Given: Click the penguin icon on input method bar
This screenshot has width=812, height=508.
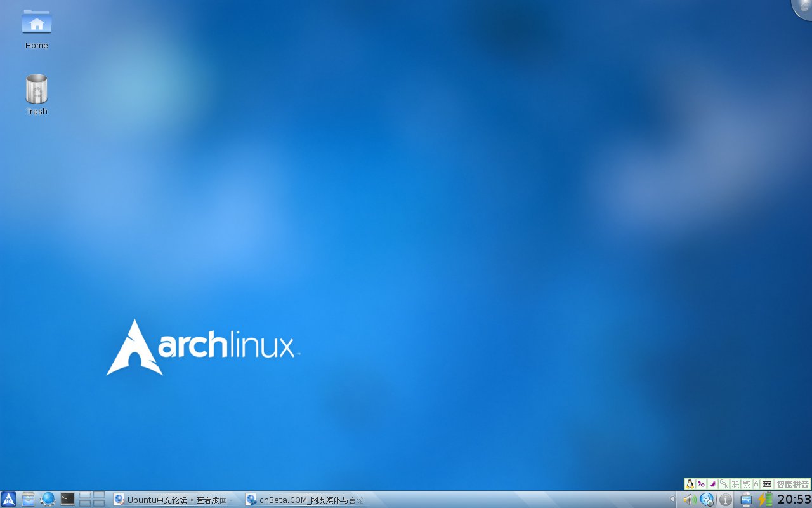Looking at the screenshot, I should (x=690, y=484).
